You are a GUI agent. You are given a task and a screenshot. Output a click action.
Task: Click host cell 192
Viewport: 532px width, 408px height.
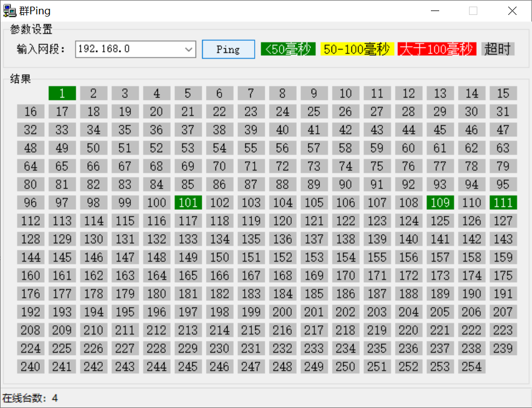[x=30, y=312]
